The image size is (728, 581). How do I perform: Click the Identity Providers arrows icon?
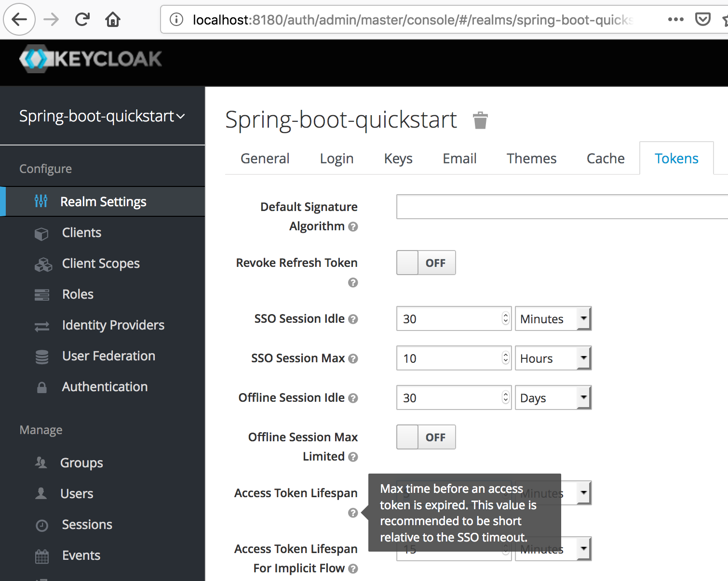(x=42, y=326)
